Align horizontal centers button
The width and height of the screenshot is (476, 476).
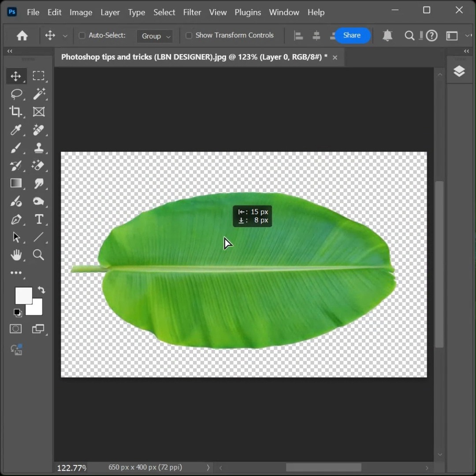click(316, 36)
